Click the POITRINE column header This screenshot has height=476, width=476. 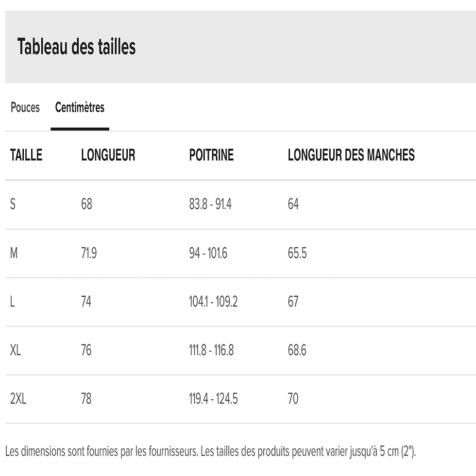[x=211, y=155]
